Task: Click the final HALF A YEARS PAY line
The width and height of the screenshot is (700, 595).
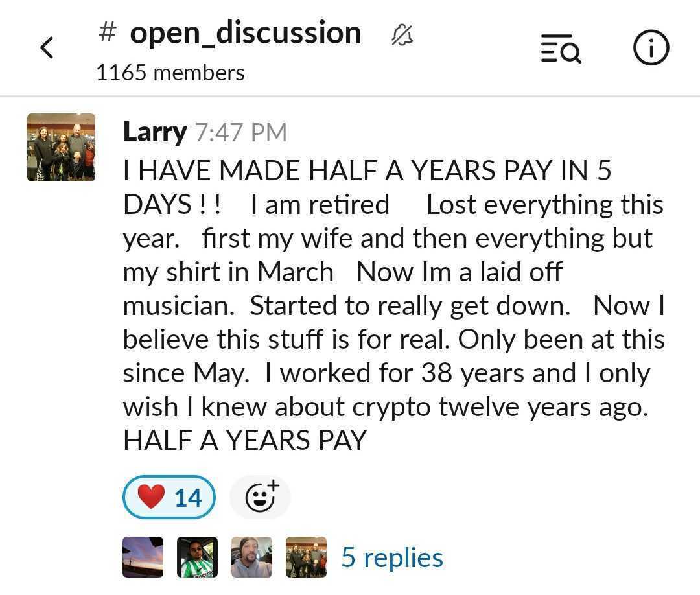Action: pyautogui.click(x=245, y=440)
